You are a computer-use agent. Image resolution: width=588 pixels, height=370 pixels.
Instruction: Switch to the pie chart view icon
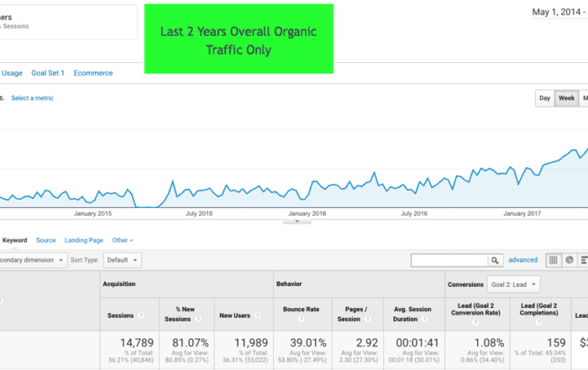click(x=570, y=261)
